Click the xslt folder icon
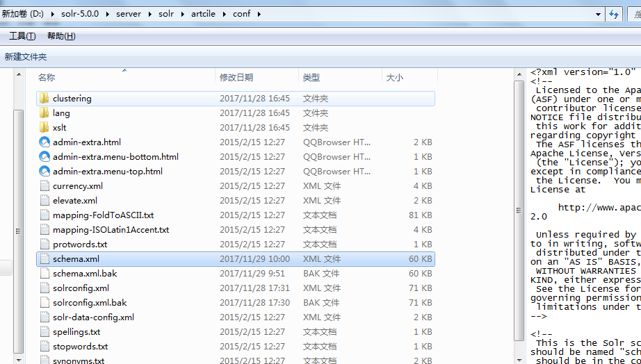The height and width of the screenshot is (364, 641). pyautogui.click(x=44, y=127)
